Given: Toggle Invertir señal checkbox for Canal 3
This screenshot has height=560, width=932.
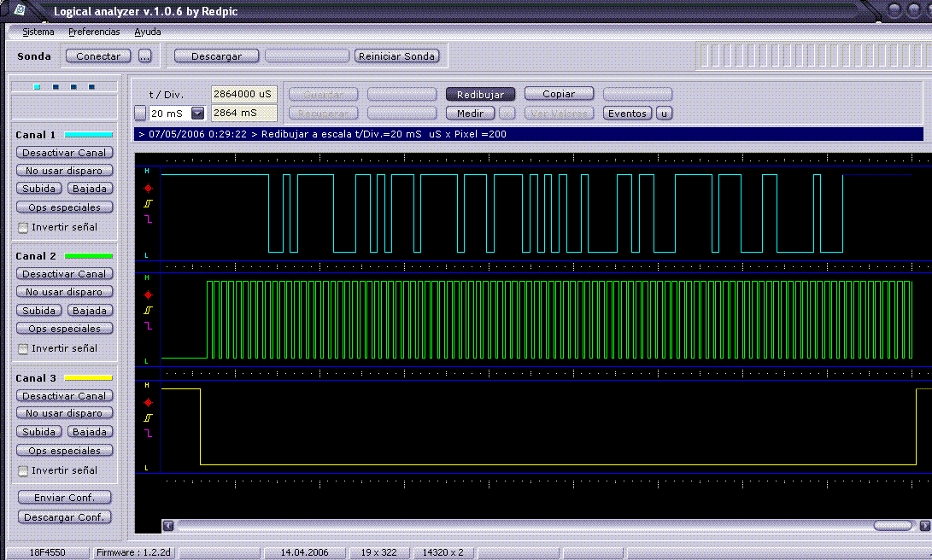Looking at the screenshot, I should pos(23,471).
